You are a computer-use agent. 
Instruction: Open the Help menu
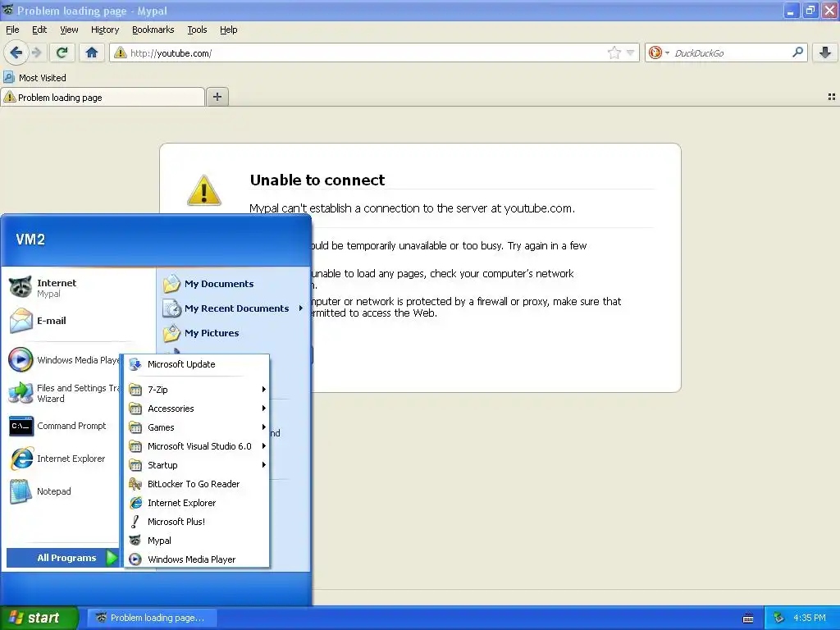click(x=229, y=30)
